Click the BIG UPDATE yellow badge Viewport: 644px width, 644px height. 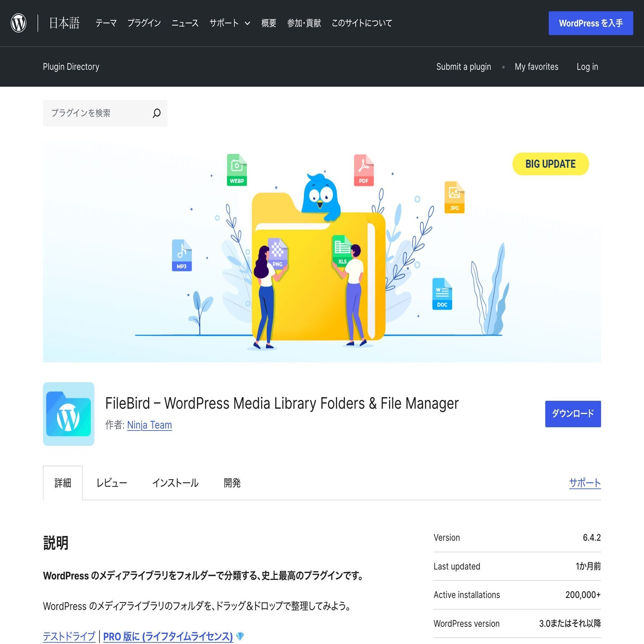coord(550,164)
